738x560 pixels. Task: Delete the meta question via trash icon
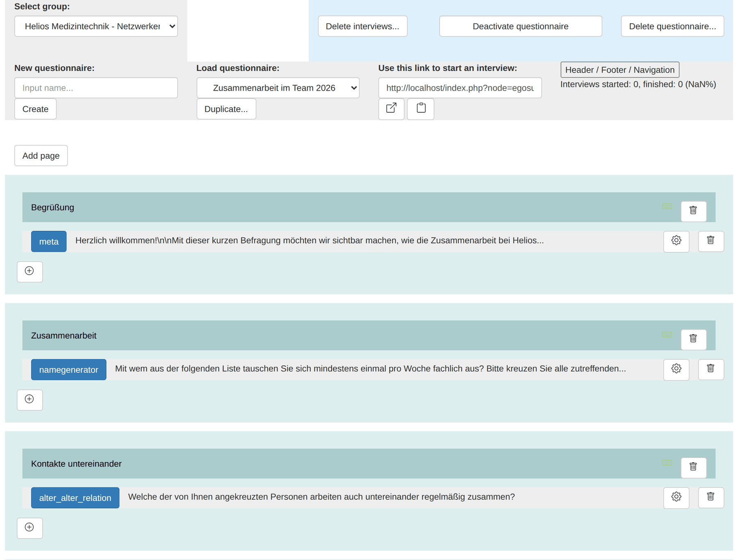coord(711,241)
